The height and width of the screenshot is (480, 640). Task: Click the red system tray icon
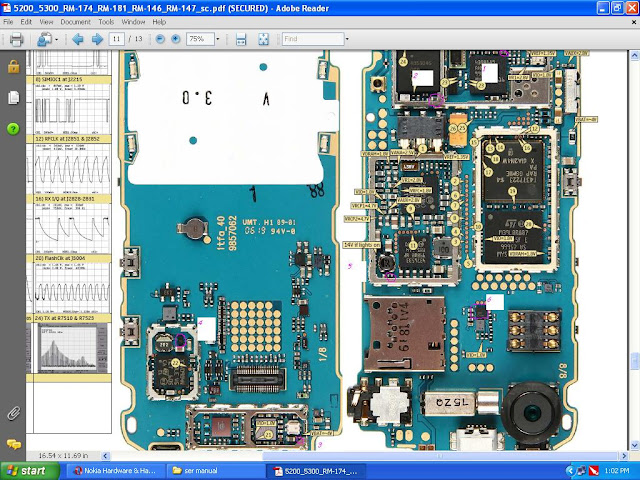click(x=594, y=471)
